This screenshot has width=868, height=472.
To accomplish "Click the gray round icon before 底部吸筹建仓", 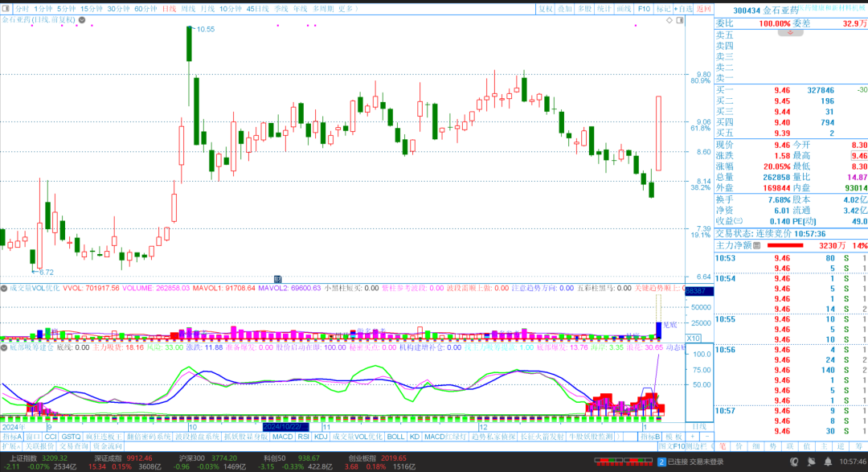I will (4, 347).
